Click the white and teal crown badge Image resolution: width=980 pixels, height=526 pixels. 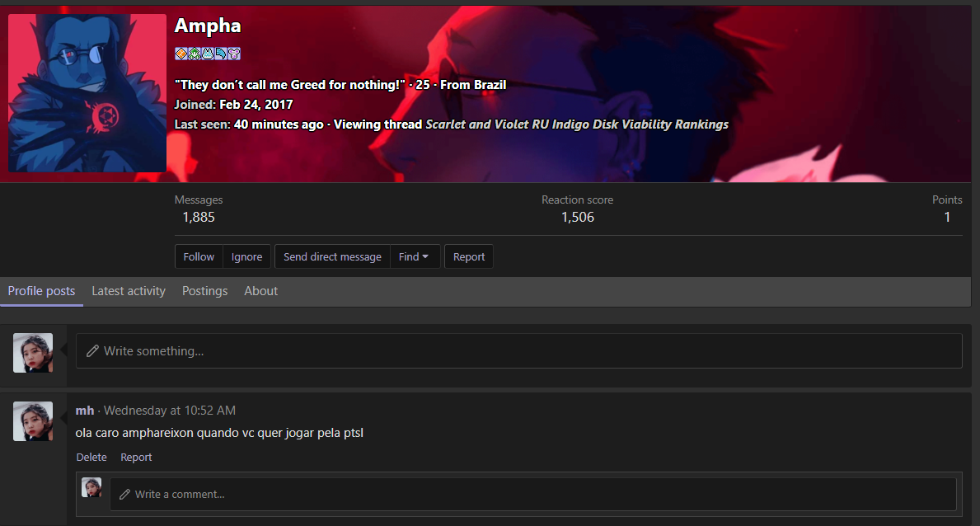(208, 54)
